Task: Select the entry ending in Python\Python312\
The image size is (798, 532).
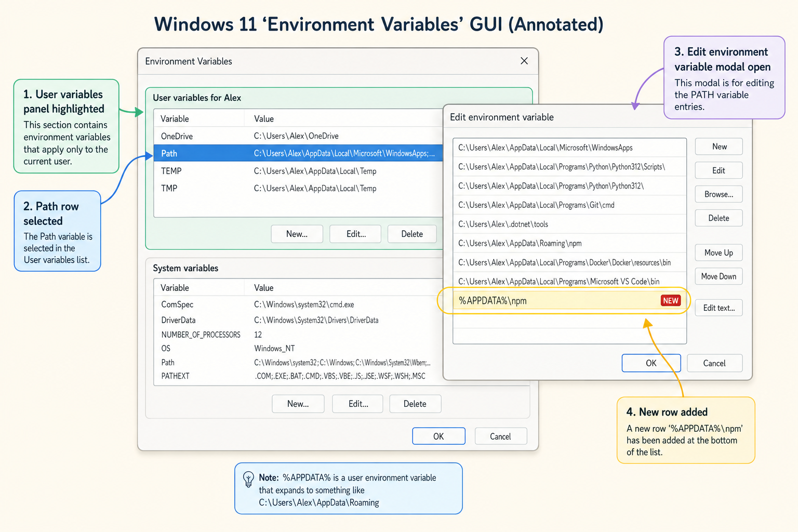Action: [569, 186]
